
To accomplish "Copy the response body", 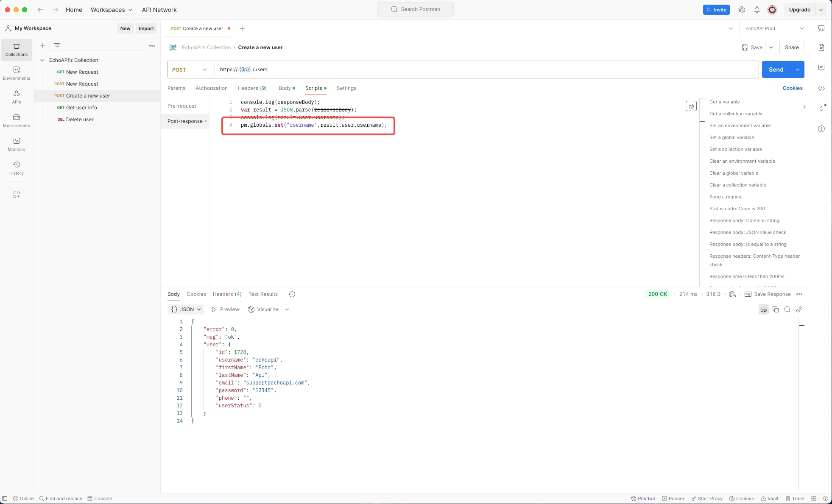I will click(x=776, y=309).
